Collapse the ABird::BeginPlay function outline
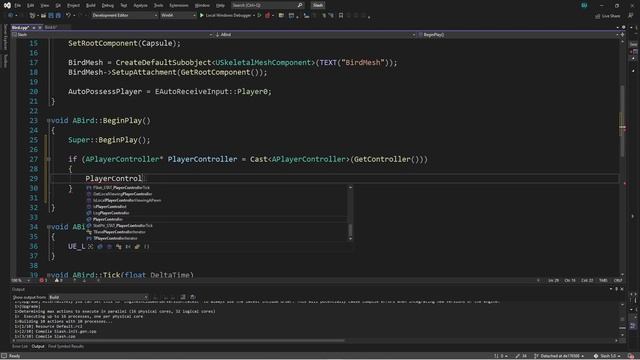 (x=49, y=121)
